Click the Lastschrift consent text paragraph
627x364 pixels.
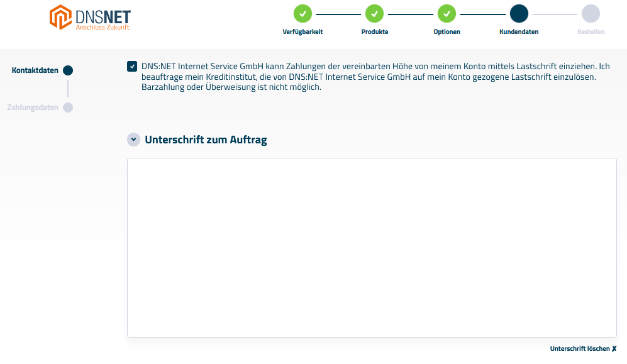coord(375,77)
